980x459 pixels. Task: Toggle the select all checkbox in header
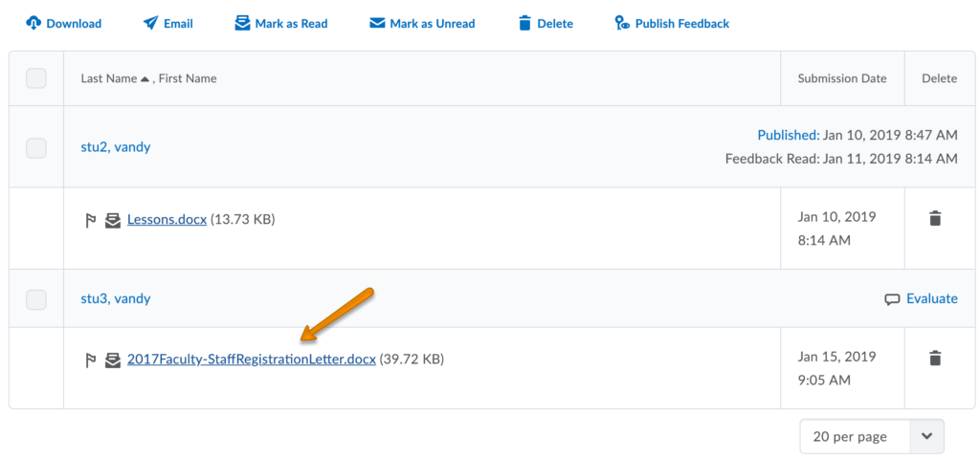[x=36, y=78]
